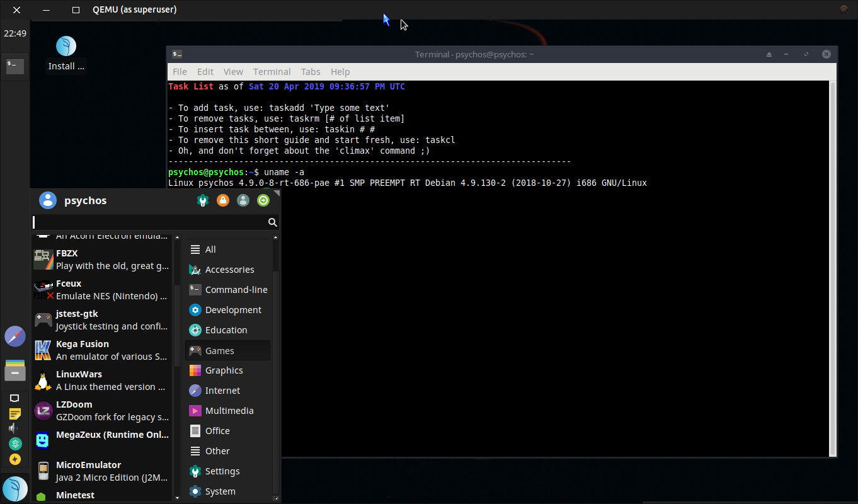
Task: Click the 'Task List' heading in terminal
Action: point(191,86)
